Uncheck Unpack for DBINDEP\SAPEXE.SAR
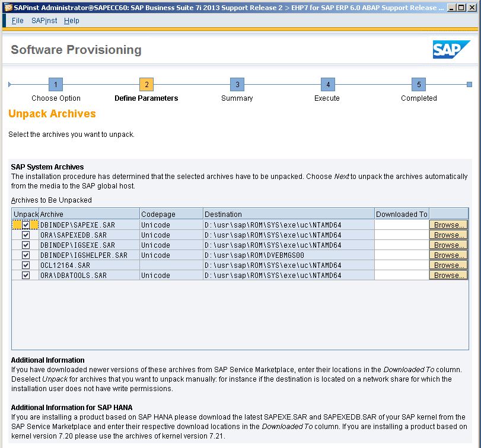Screen dimensions: 481x448 (x=26, y=225)
